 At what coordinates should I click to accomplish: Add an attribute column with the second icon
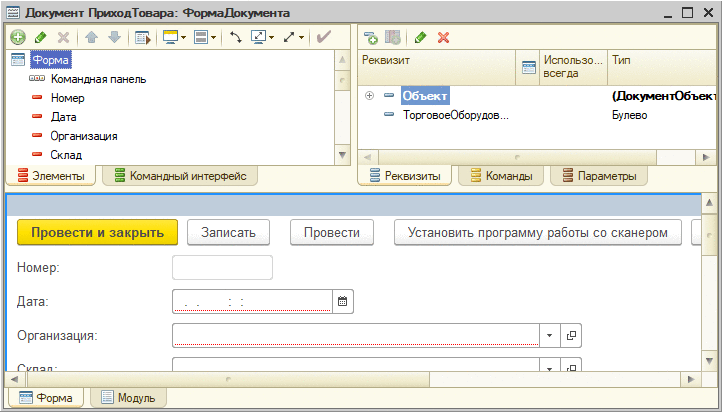(x=393, y=37)
